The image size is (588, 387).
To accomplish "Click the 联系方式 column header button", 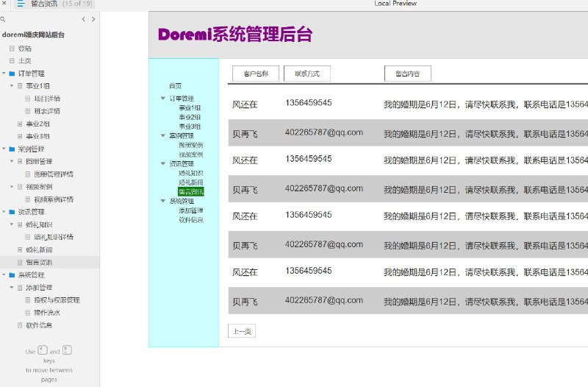I will click(307, 74).
